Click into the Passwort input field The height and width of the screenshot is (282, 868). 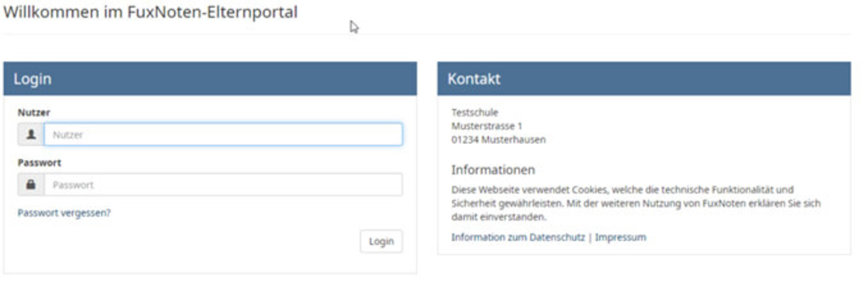point(223,185)
